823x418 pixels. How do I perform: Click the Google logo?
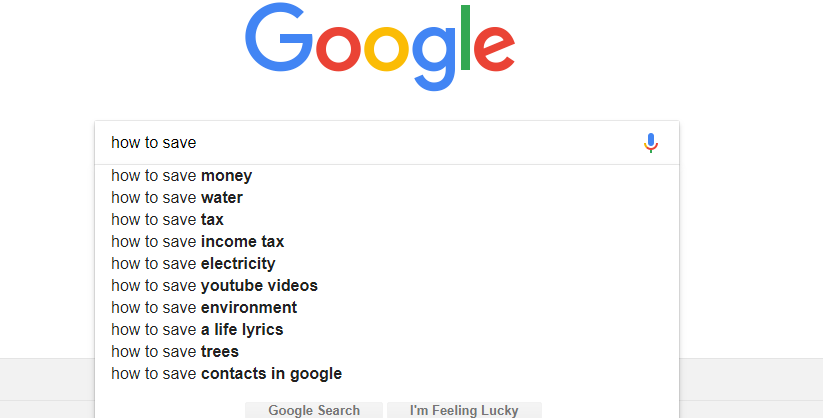click(380, 46)
